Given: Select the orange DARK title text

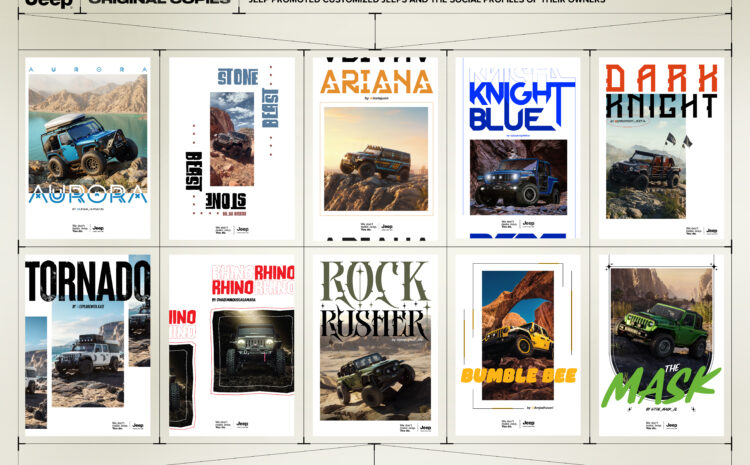Looking at the screenshot, I should pyautogui.click(x=662, y=78).
